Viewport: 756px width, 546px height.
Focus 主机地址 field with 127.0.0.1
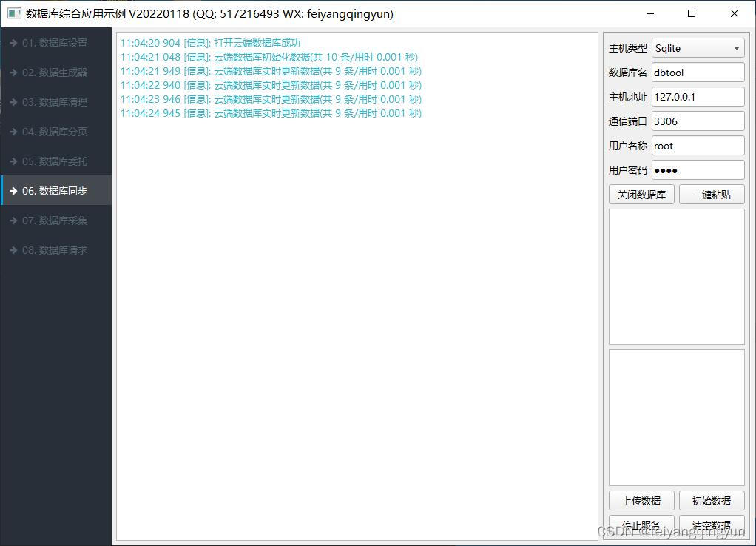[x=698, y=97]
